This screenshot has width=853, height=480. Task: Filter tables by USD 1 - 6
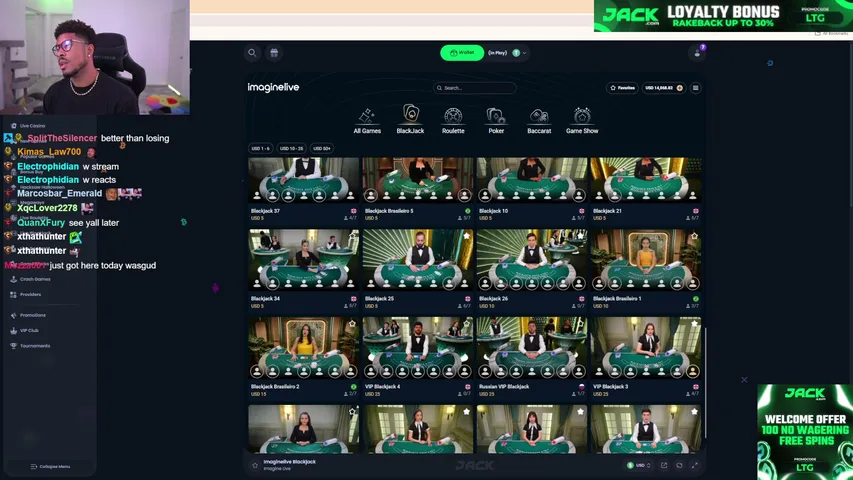tap(261, 148)
